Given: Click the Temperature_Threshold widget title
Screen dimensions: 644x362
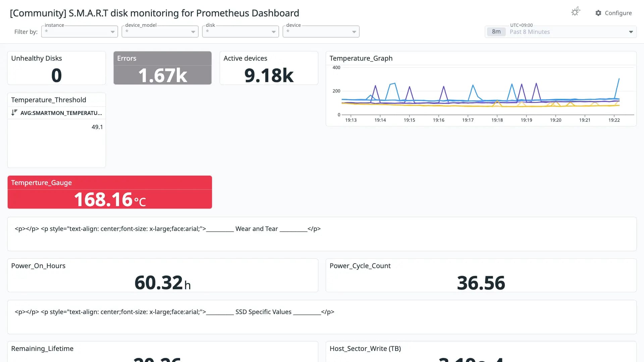Looking at the screenshot, I should click(49, 100).
